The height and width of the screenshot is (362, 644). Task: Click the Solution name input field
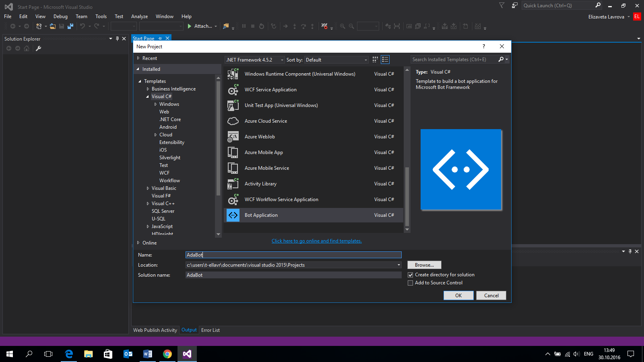[x=293, y=275]
